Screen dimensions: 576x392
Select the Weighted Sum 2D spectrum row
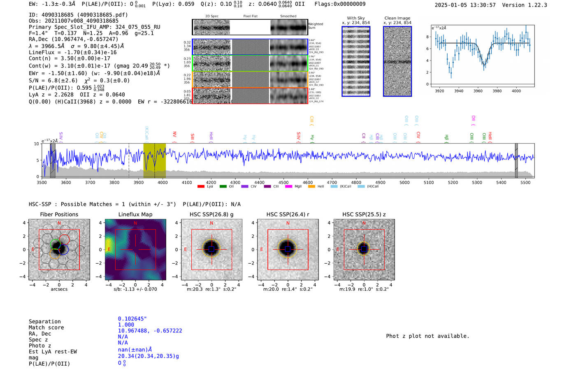[250, 27]
